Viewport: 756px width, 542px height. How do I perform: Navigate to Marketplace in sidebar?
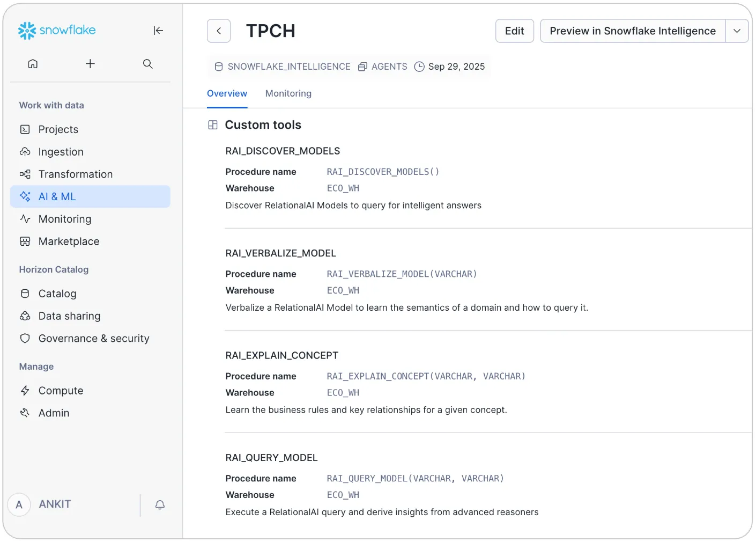click(x=69, y=241)
